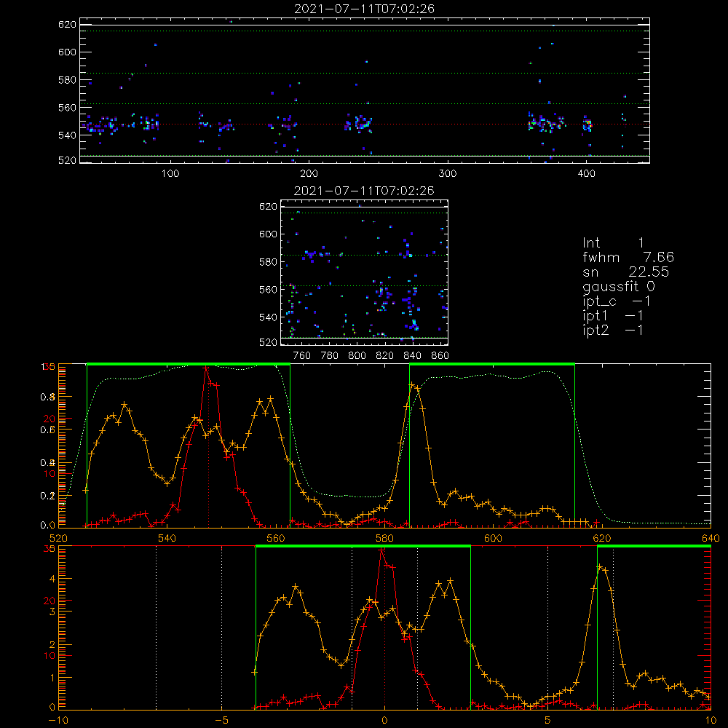Click x-axis label 5 on bottom plot
This screenshot has width=728, height=728.
coord(548,720)
